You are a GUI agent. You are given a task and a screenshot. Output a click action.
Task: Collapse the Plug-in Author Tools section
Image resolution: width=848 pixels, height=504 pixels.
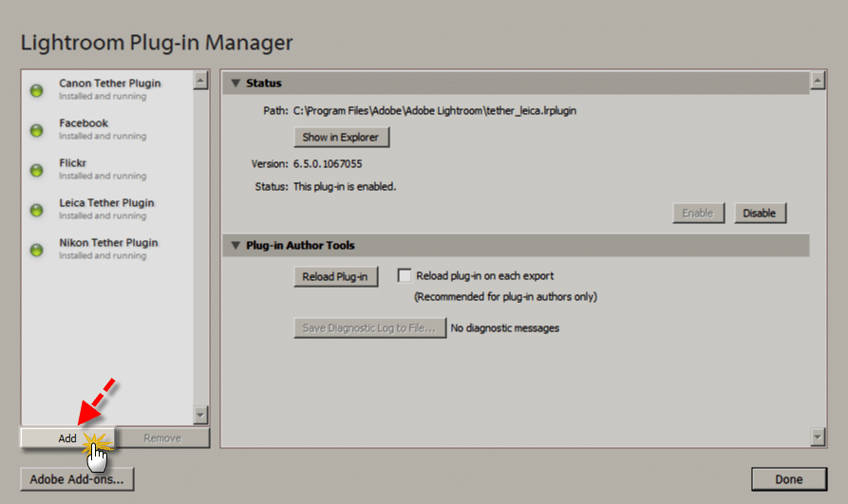pos(236,246)
